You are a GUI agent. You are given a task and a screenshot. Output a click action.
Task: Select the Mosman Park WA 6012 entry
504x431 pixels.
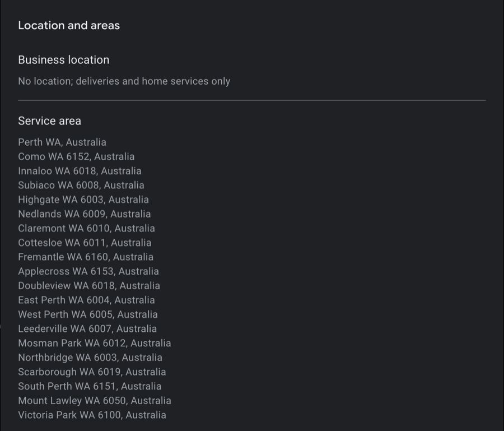pyautogui.click(x=95, y=343)
